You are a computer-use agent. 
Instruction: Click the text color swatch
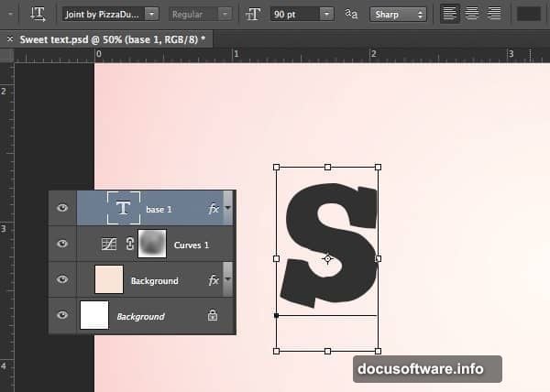pos(528,14)
